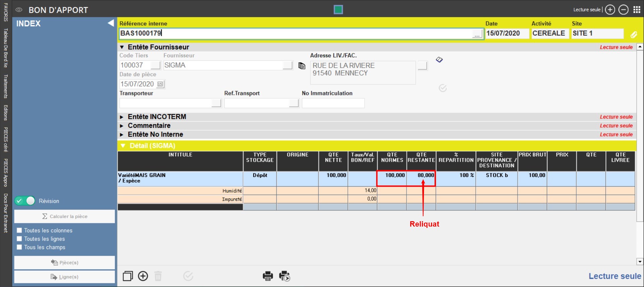Enable the Tous les champs checkbox
The width and height of the screenshot is (644, 287).
[x=19, y=247]
